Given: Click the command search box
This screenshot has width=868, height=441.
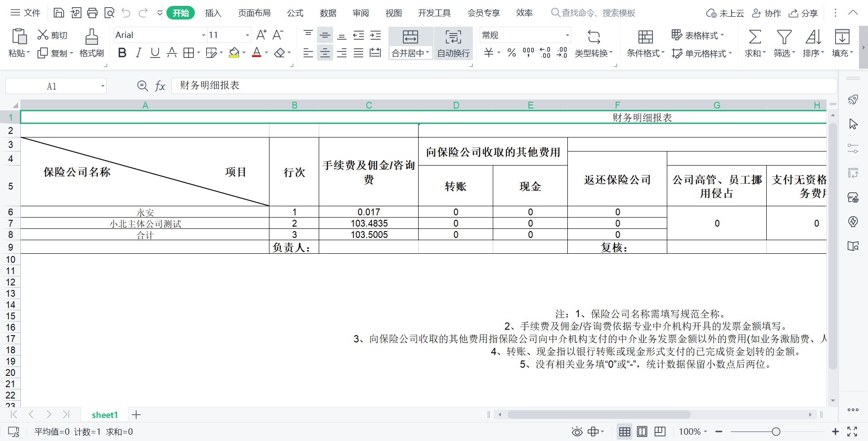Looking at the screenshot, I should click(593, 13).
